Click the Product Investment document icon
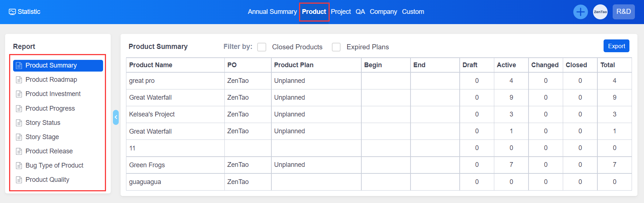Image resolution: width=644 pixels, height=203 pixels. (x=19, y=94)
